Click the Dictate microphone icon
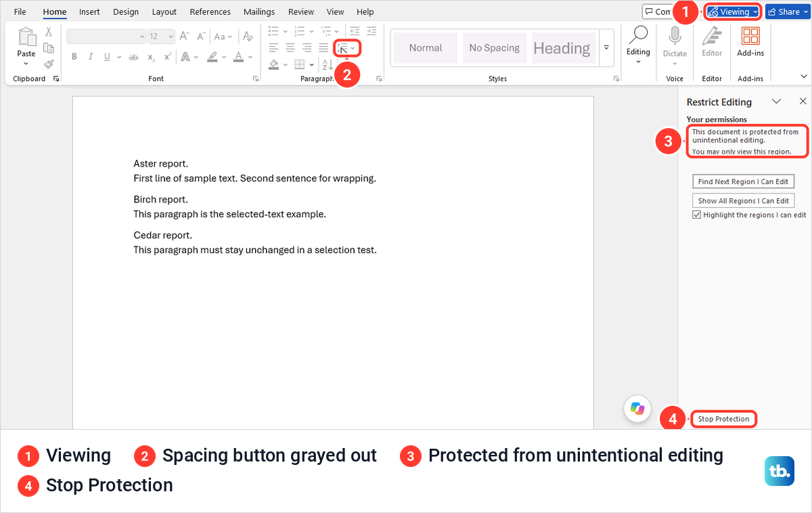 coord(675,35)
